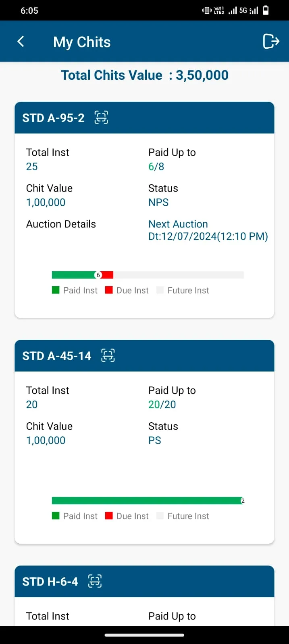Open the Next Auction Dt:12/07/2024 link
This screenshot has width=289, height=644.
coord(208,230)
